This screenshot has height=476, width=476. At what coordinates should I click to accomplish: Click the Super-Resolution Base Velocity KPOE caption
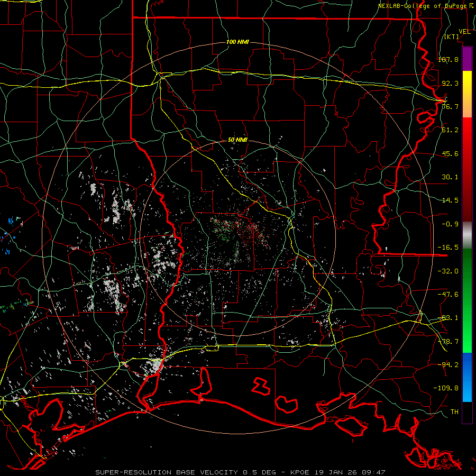click(240, 472)
